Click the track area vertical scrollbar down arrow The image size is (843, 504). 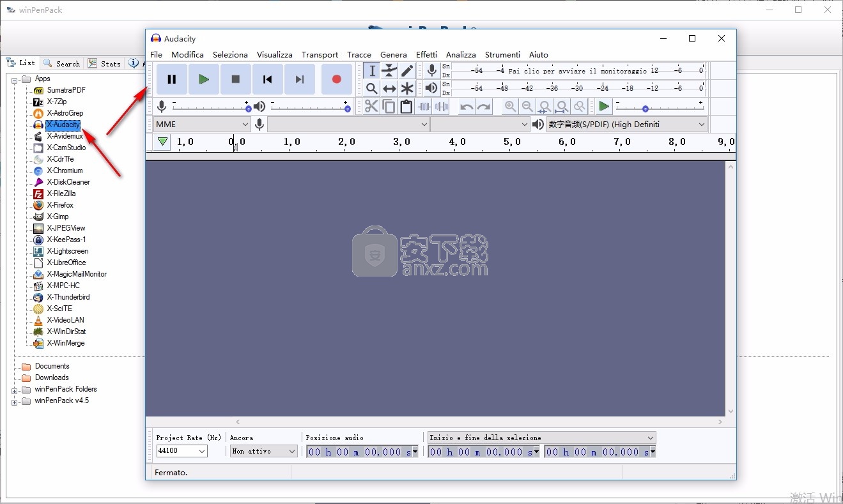731,411
